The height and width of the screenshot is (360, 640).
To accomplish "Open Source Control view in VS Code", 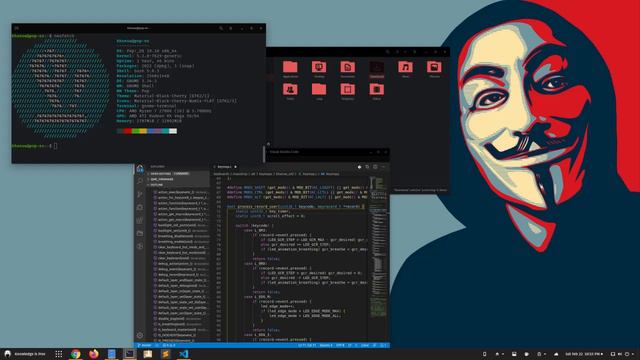I will [140, 194].
